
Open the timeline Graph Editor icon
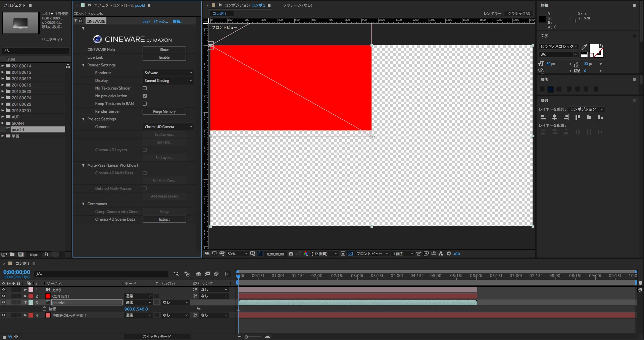click(x=228, y=274)
